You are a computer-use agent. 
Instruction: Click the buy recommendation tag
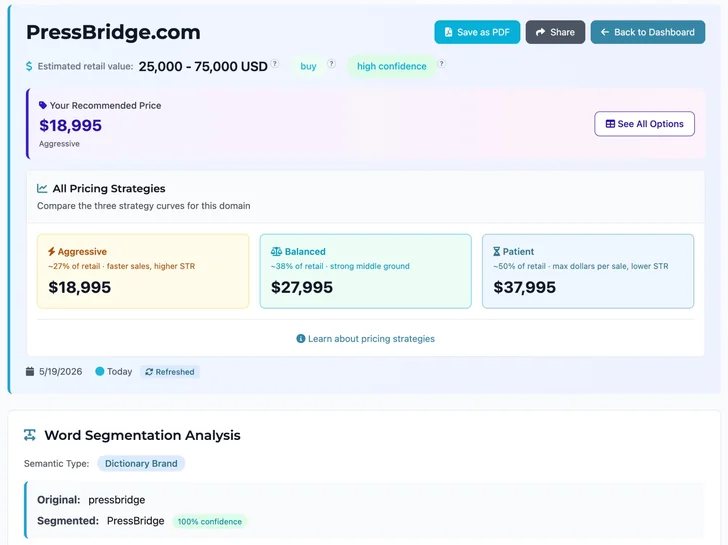pos(308,66)
